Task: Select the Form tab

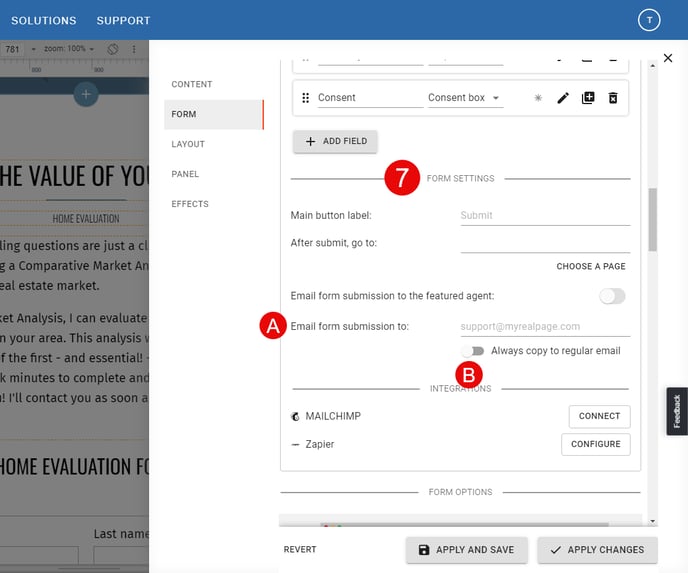Action: [214, 114]
